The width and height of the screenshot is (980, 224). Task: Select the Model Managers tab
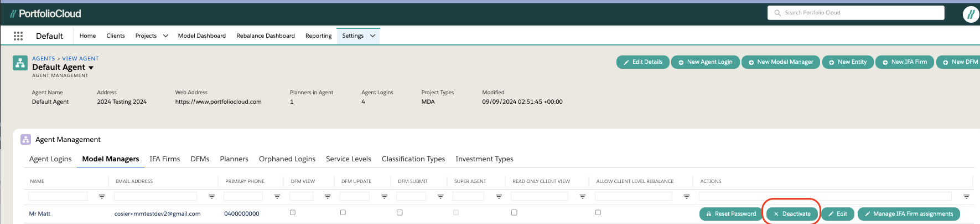[x=111, y=159]
